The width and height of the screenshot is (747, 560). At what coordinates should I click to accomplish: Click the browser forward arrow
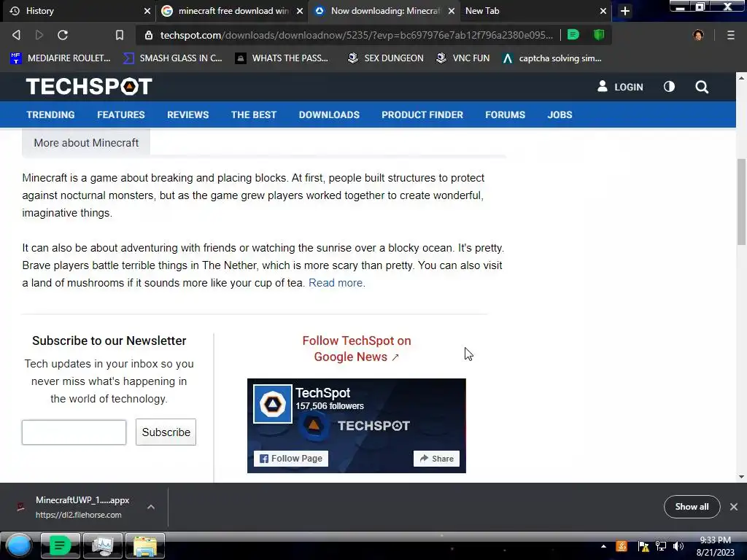point(39,35)
